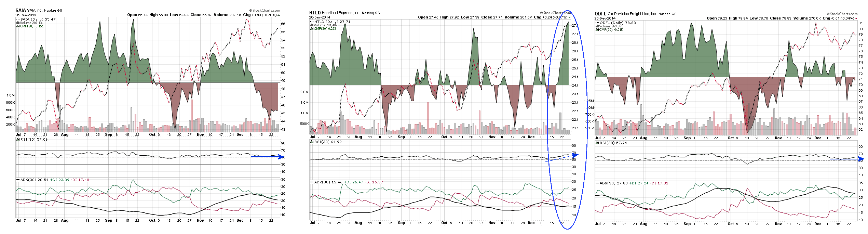868x234 pixels.
Task: Click 'CMF(20) 0.223' in the HTLD legend
Action: (325, 29)
